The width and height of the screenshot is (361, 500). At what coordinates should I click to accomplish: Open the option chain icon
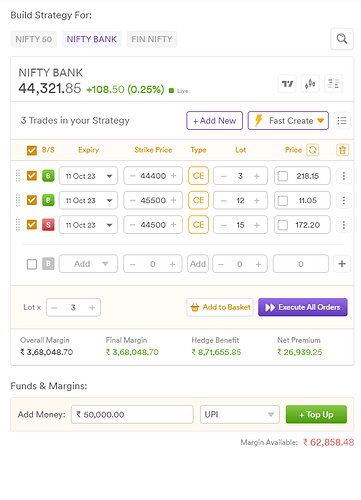333,84
